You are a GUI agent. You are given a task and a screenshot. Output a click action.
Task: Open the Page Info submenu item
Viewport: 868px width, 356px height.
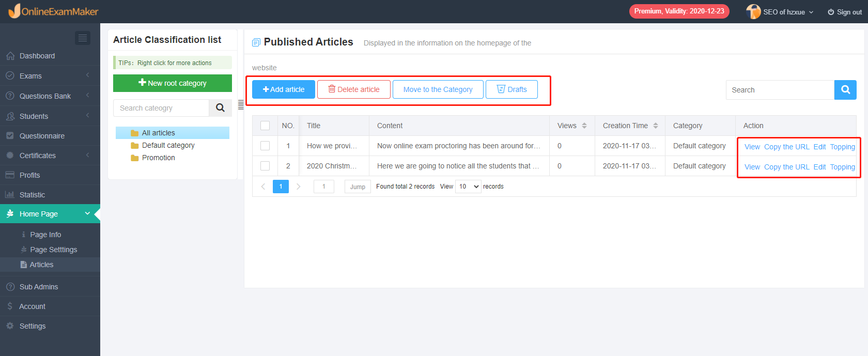coord(45,235)
